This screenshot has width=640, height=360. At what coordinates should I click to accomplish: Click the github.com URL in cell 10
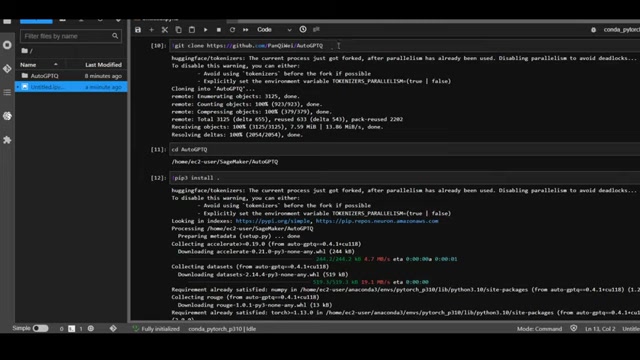pyautogui.click(x=264, y=46)
